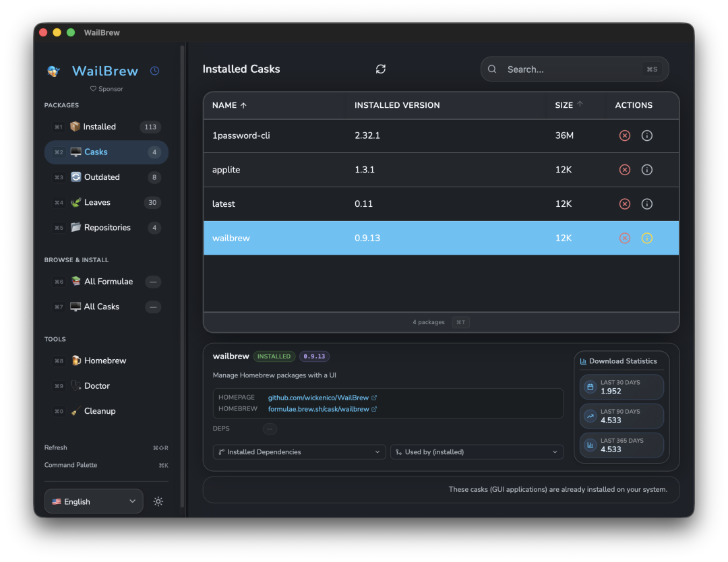Click the bar chart icon for Last 365 Days

pyautogui.click(x=590, y=445)
